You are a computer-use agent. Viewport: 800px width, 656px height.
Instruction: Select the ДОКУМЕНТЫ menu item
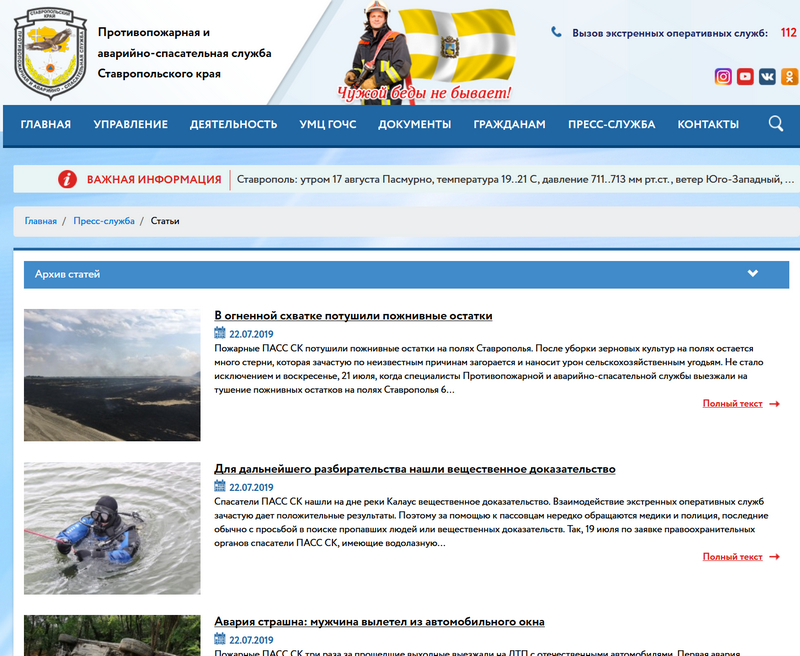point(414,125)
